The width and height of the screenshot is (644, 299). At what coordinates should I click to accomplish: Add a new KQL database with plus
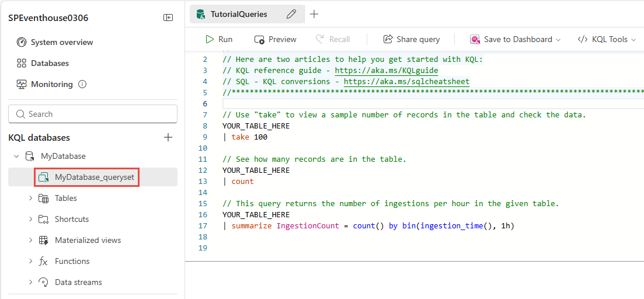point(168,138)
